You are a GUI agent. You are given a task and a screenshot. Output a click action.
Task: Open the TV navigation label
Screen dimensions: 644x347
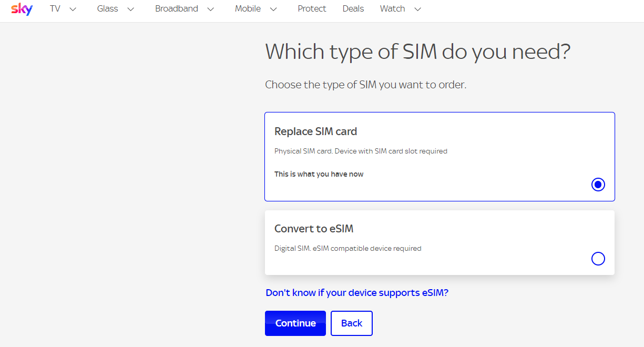pyautogui.click(x=55, y=9)
